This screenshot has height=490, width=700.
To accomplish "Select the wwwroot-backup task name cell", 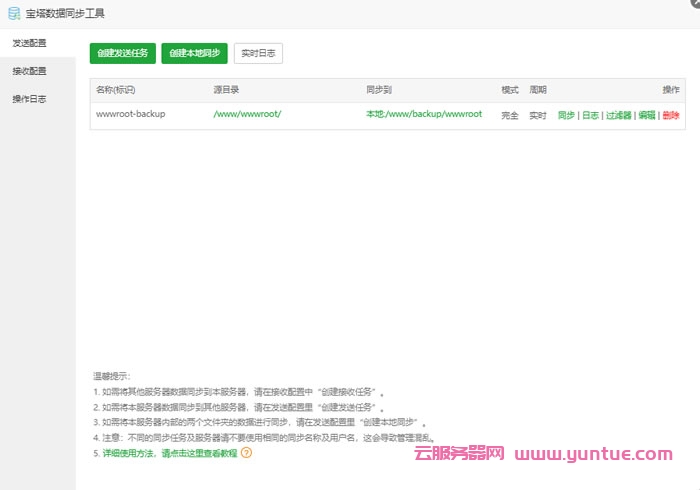I will click(130, 114).
